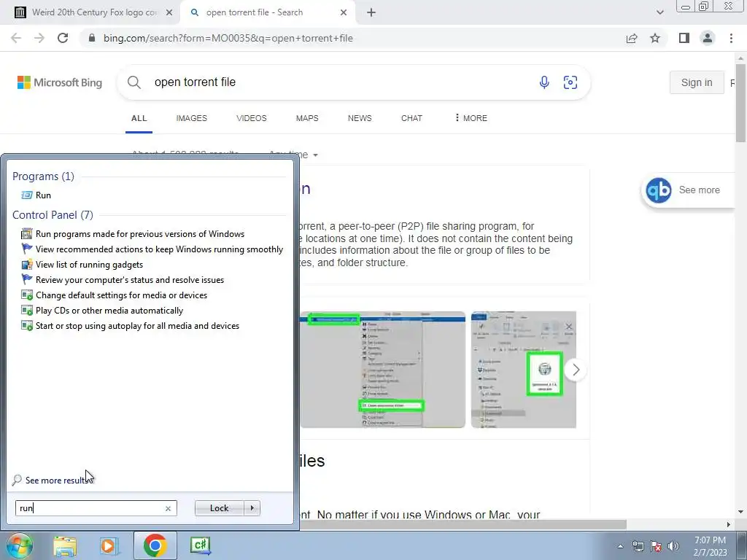Switch to the Weird 20th Century Fox logo tab
The height and width of the screenshot is (560, 747).
[94, 12]
